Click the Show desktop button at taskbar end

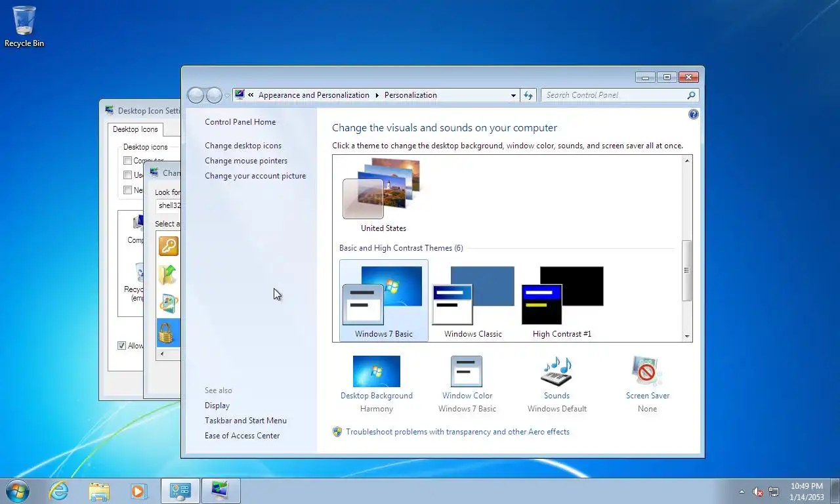tap(835, 492)
